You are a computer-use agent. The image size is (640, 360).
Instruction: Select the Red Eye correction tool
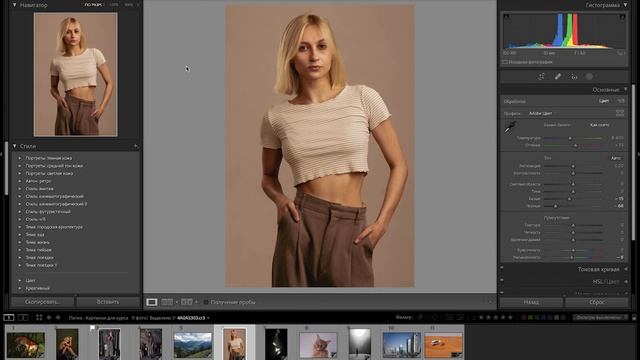(x=574, y=77)
